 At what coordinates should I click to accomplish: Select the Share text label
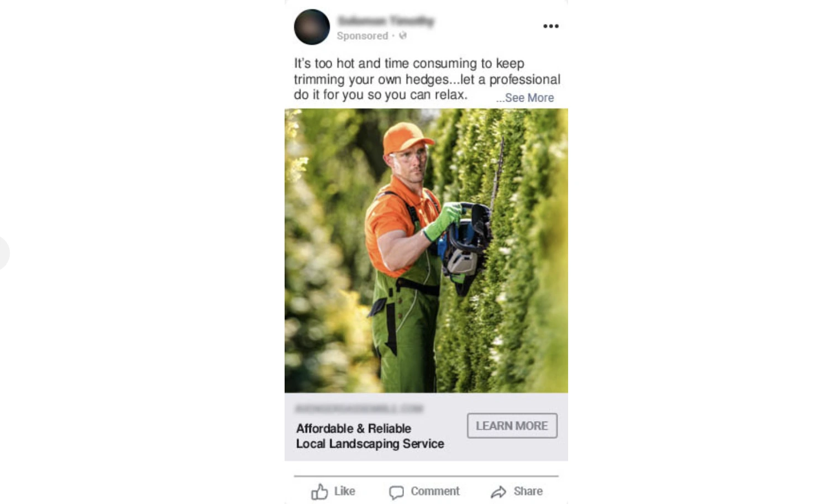(x=528, y=491)
